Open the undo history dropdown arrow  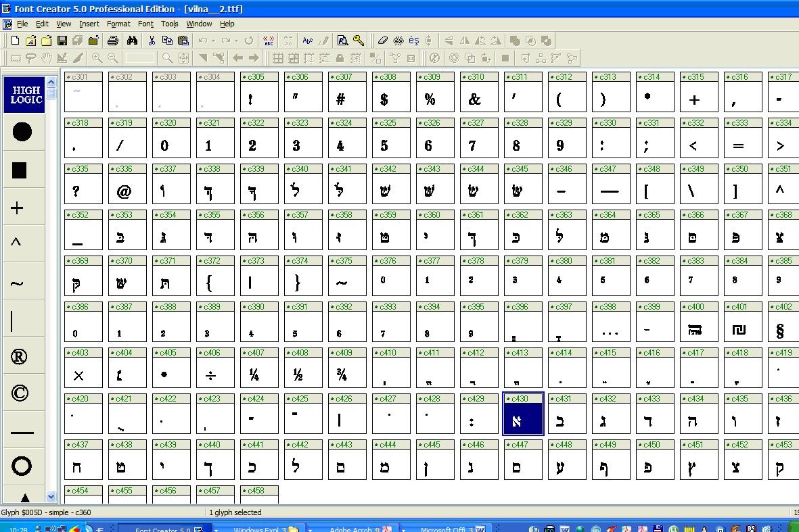(x=213, y=41)
